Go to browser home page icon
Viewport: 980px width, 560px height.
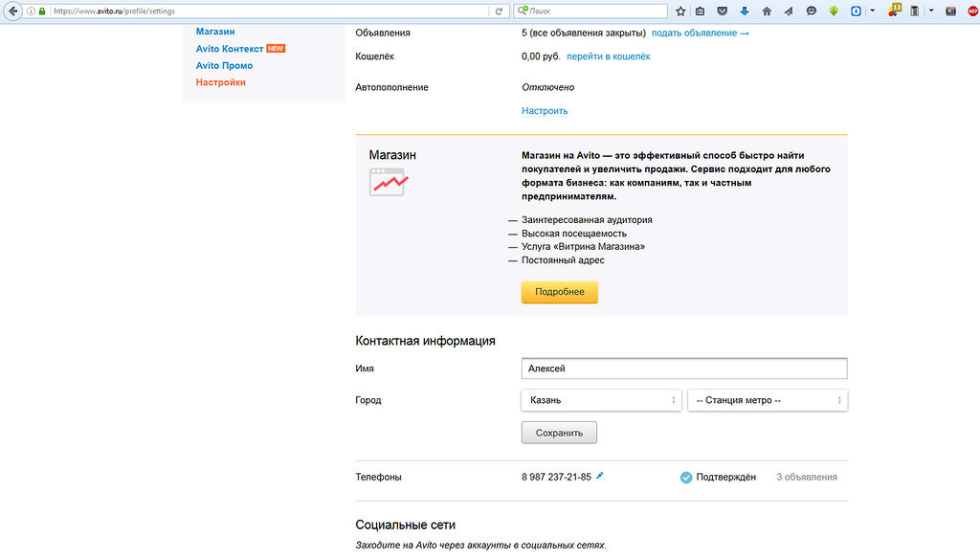coord(767,11)
